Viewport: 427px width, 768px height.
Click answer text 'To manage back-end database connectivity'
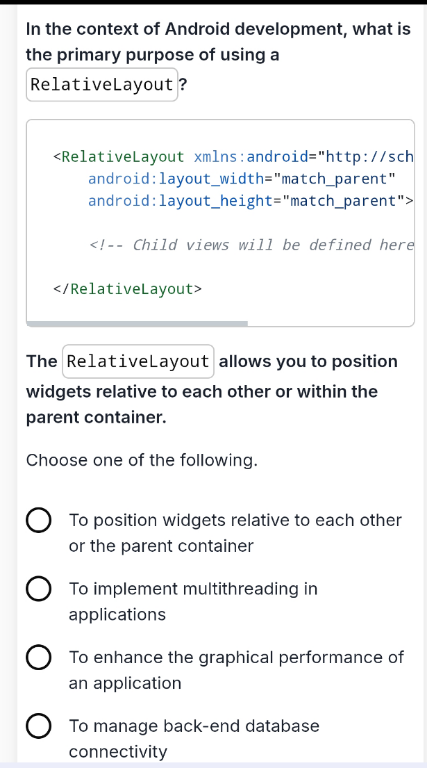click(194, 739)
